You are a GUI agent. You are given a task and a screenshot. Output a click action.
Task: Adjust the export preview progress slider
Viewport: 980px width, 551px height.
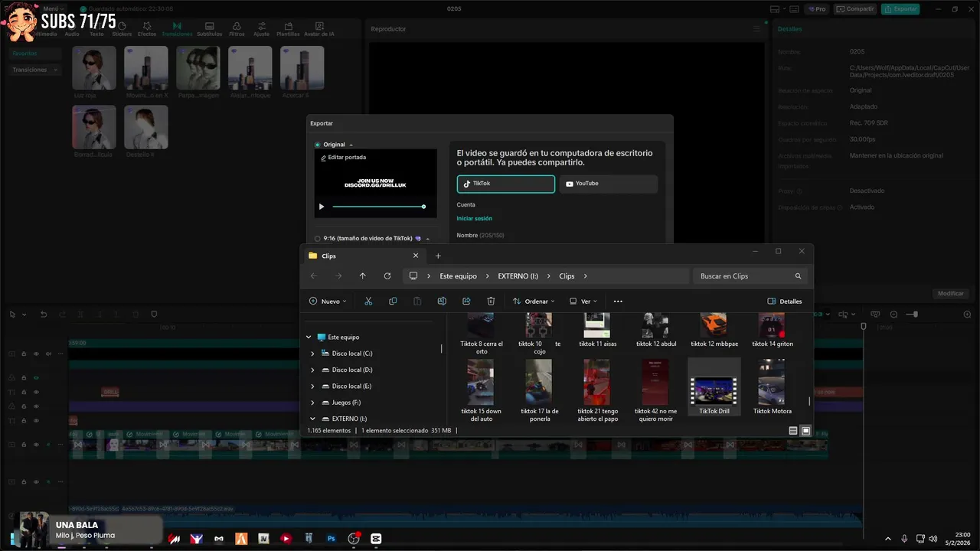[378, 207]
